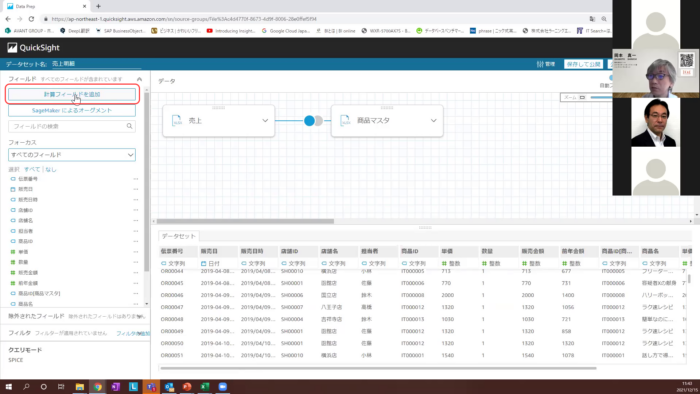Click the file icon on the 商品マスタ node
Viewport: 700px width, 394px height.
point(346,120)
